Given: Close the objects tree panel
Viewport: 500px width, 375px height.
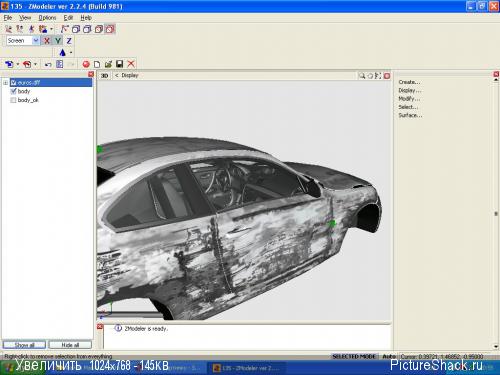Looking at the screenshot, I should coord(91,74).
